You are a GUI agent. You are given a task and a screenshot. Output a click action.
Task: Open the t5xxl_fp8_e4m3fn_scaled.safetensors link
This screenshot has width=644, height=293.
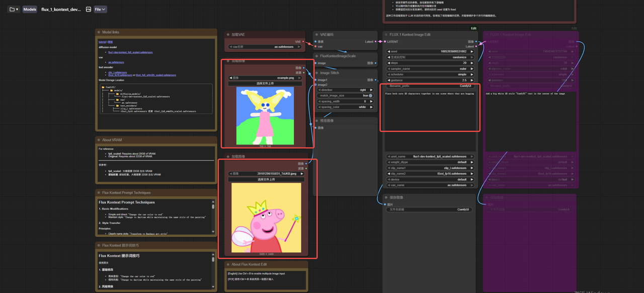156,75
